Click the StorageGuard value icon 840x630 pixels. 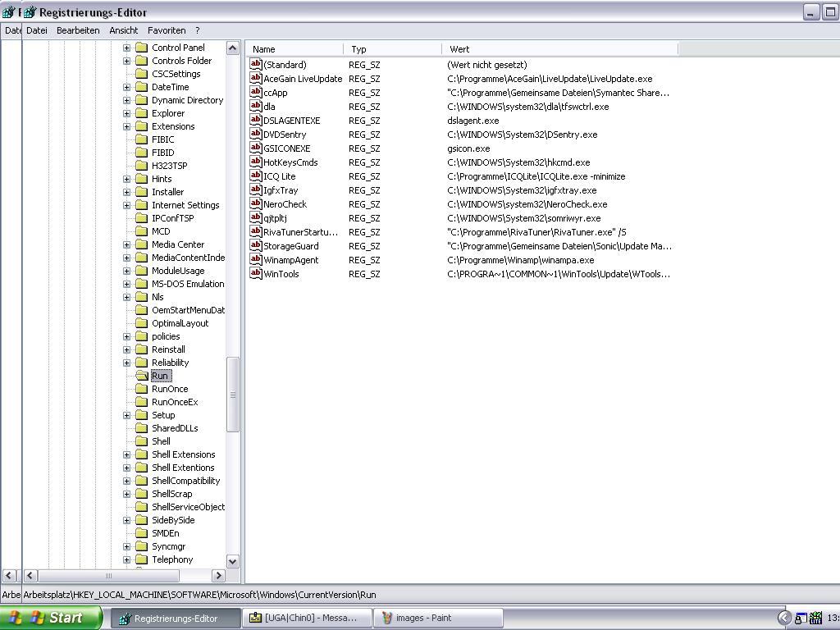point(256,245)
